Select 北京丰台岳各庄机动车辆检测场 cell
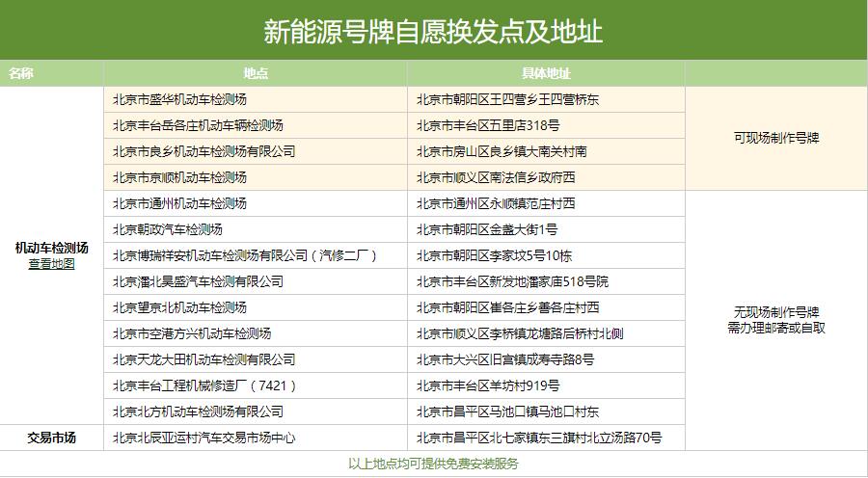This screenshot has height=478, width=868. pos(256,125)
